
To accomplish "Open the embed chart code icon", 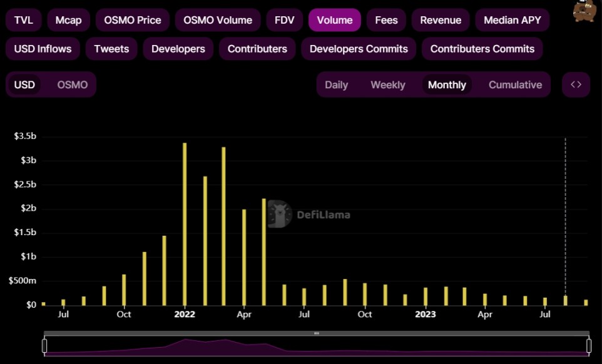I will pos(575,84).
